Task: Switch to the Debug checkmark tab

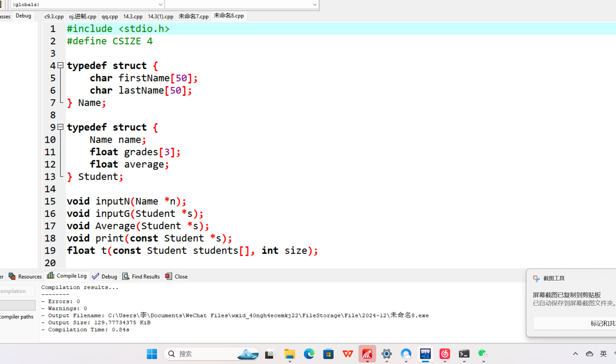Action: [x=105, y=277]
